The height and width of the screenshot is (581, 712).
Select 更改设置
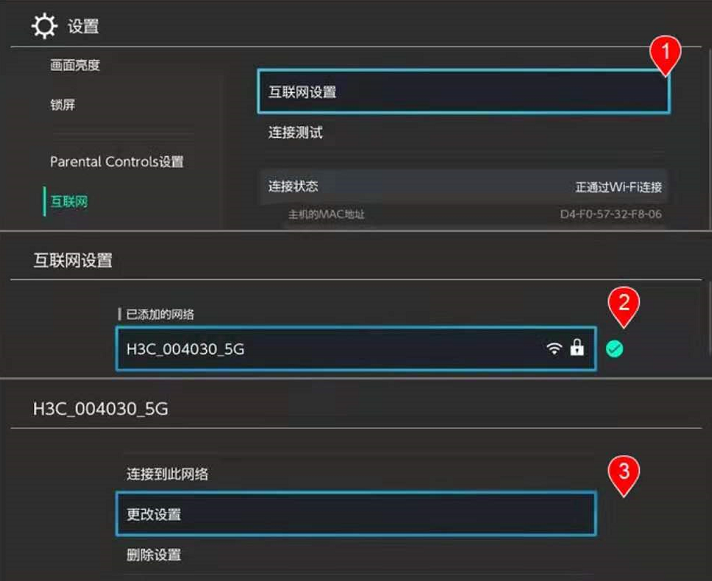pos(355,514)
